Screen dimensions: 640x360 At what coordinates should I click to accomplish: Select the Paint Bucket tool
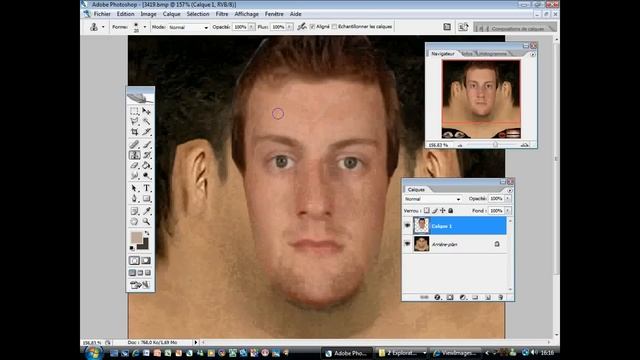click(x=146, y=166)
